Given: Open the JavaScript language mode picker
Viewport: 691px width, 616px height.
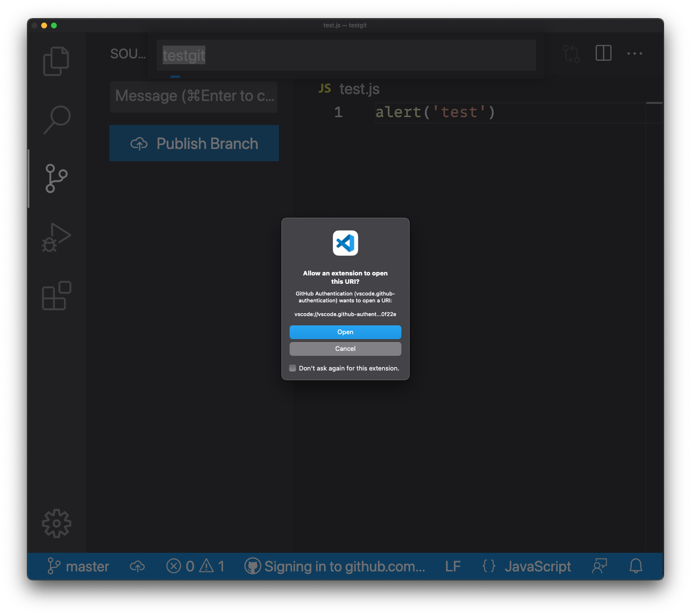Looking at the screenshot, I should (537, 566).
